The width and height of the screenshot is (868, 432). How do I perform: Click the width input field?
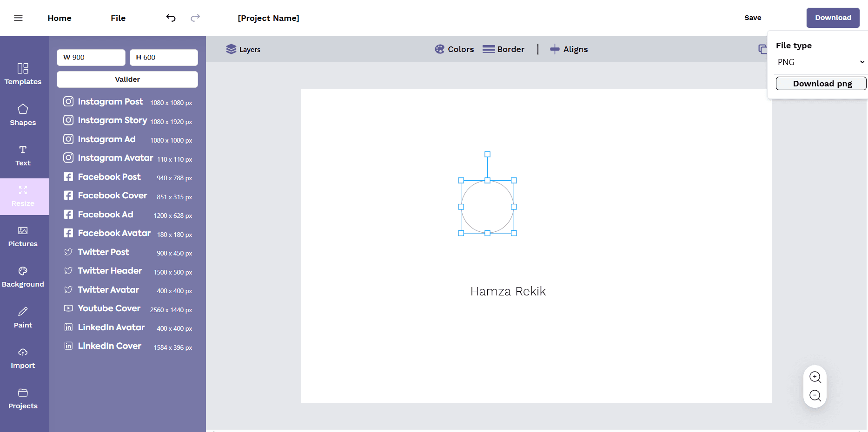(x=91, y=58)
